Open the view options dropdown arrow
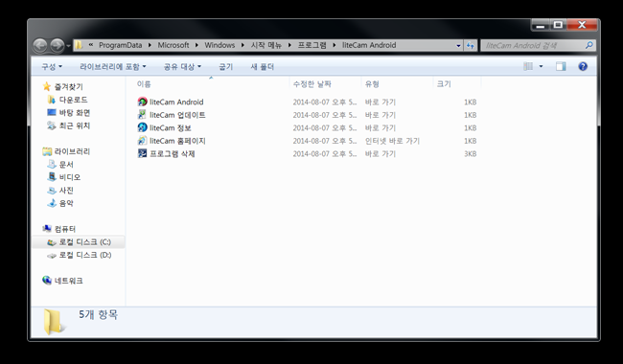623x364 pixels. 541,66
